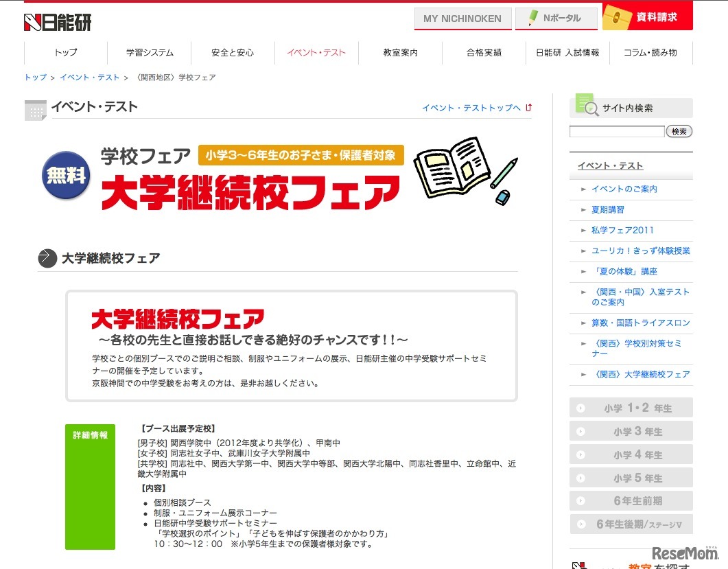
Task: Click the envelope icon on 資料請求 button
Action: point(618,16)
